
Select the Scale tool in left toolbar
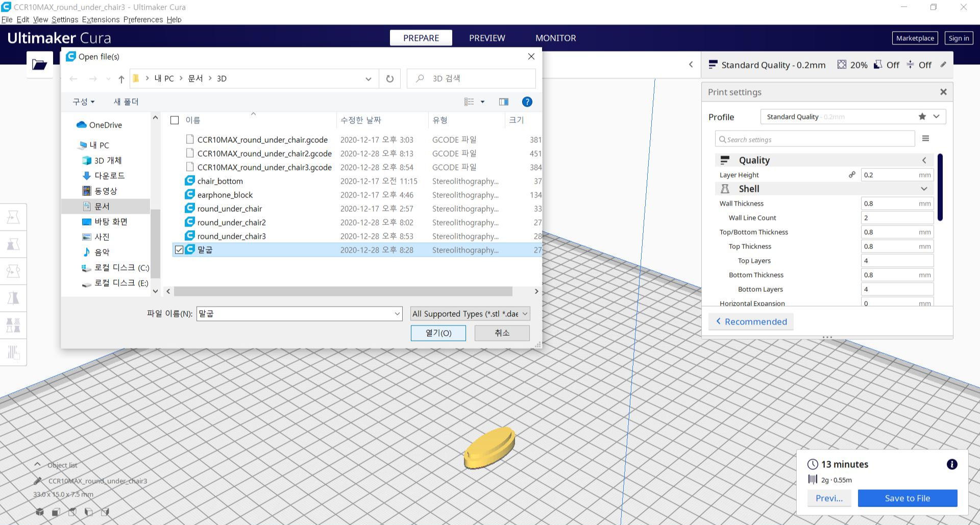[13, 244]
